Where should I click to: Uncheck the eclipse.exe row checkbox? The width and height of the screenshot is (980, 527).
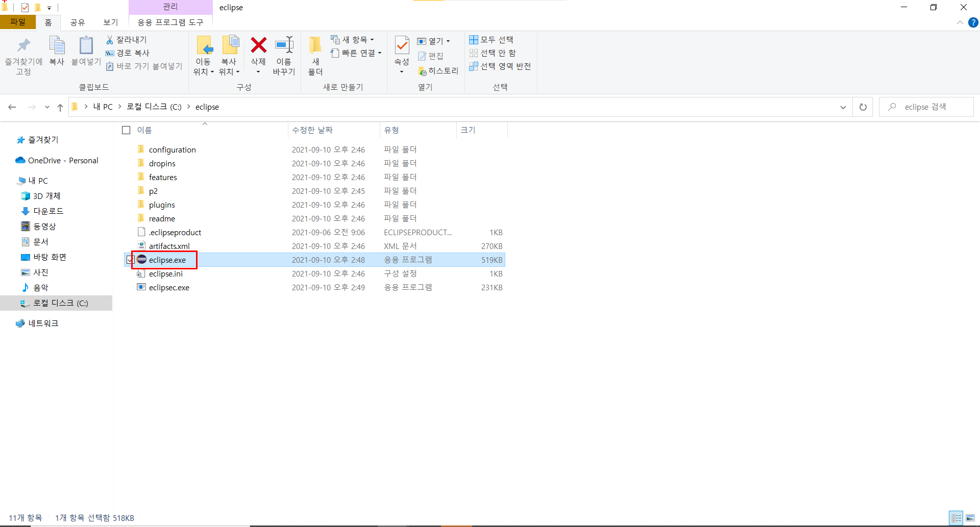pos(130,260)
